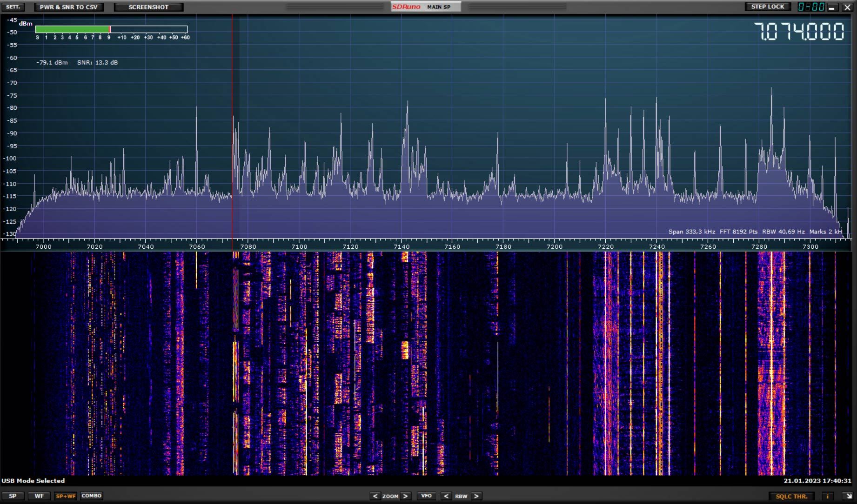The image size is (857, 504).
Task: Select the 7080 frequency scale label
Action: click(248, 246)
